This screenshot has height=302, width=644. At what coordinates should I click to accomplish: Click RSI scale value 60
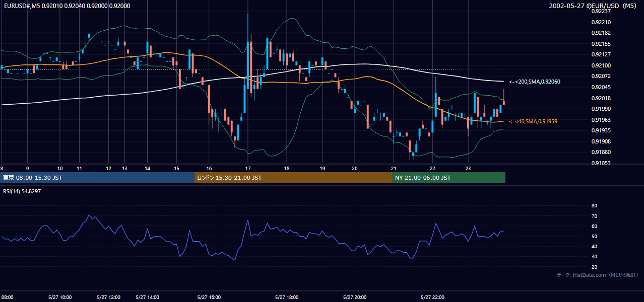[594, 226]
